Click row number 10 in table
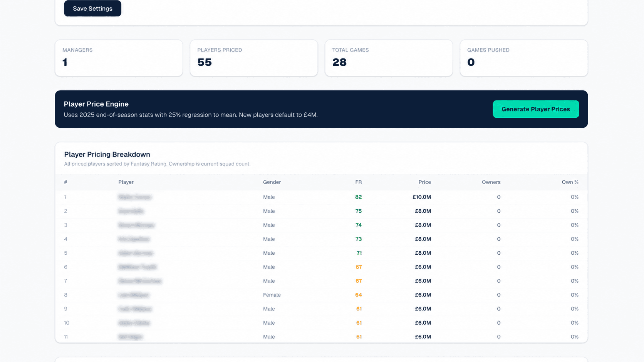 (67, 323)
